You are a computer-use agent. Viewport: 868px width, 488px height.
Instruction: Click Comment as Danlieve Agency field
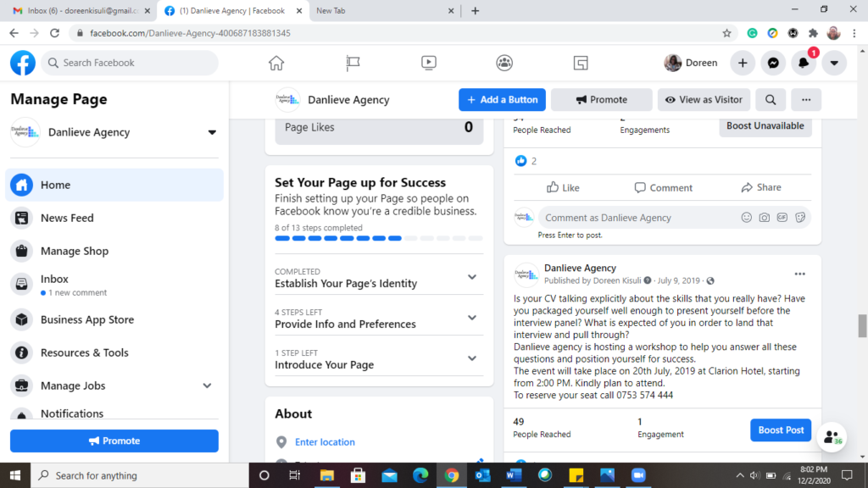coord(674,218)
